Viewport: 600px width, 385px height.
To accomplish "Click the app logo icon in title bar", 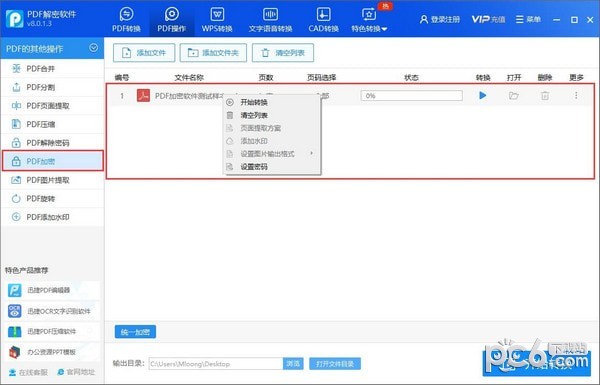I will click(15, 18).
